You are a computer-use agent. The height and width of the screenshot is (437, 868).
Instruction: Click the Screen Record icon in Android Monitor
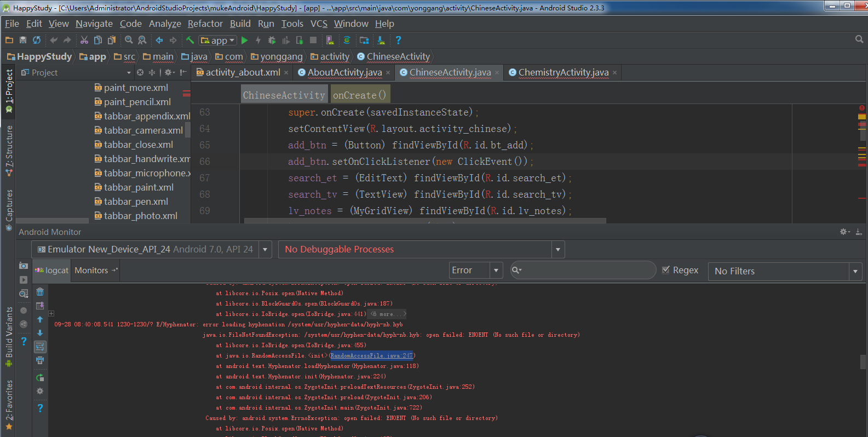coord(24,280)
